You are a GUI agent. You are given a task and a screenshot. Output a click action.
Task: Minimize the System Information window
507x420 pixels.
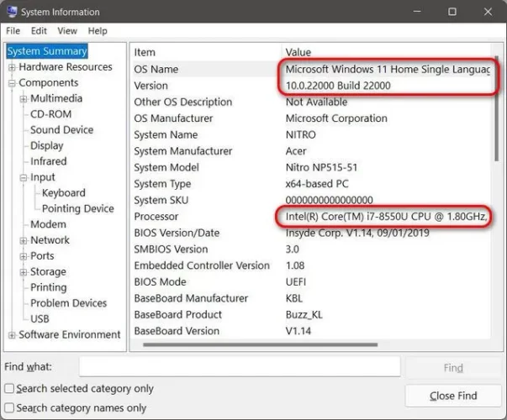(417, 12)
